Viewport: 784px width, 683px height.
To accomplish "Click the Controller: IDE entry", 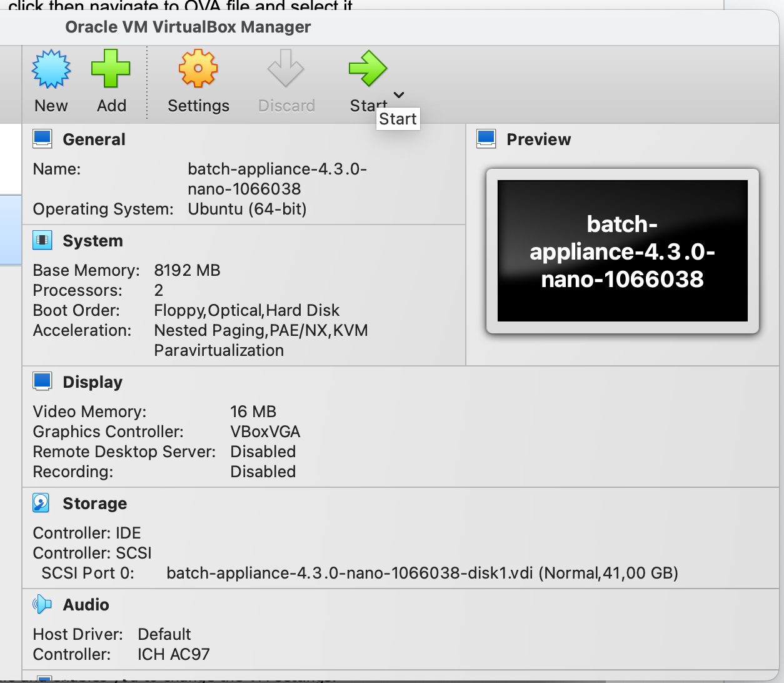I will coord(87,533).
